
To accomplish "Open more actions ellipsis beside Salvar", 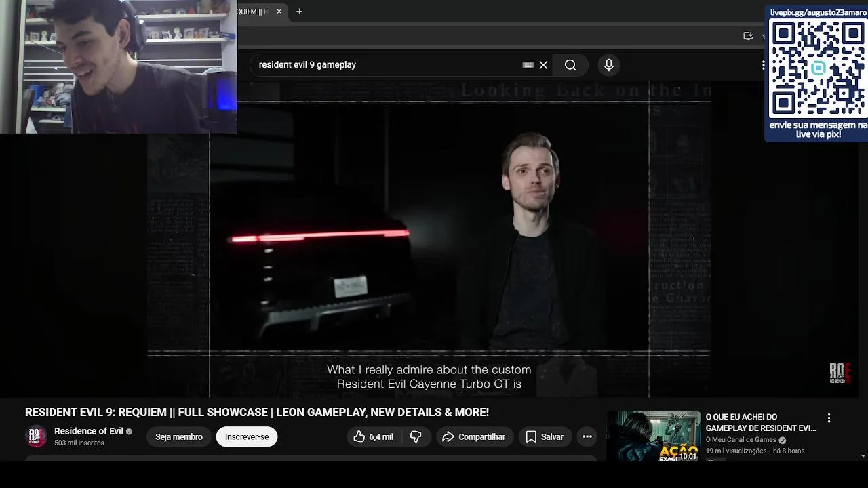I will point(587,437).
